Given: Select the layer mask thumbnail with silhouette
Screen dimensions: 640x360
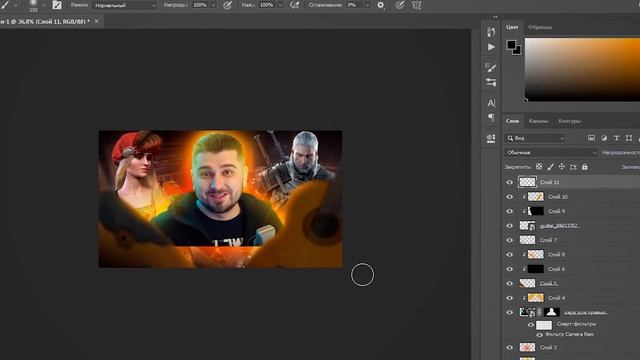Looking at the screenshot, I should point(551,312).
